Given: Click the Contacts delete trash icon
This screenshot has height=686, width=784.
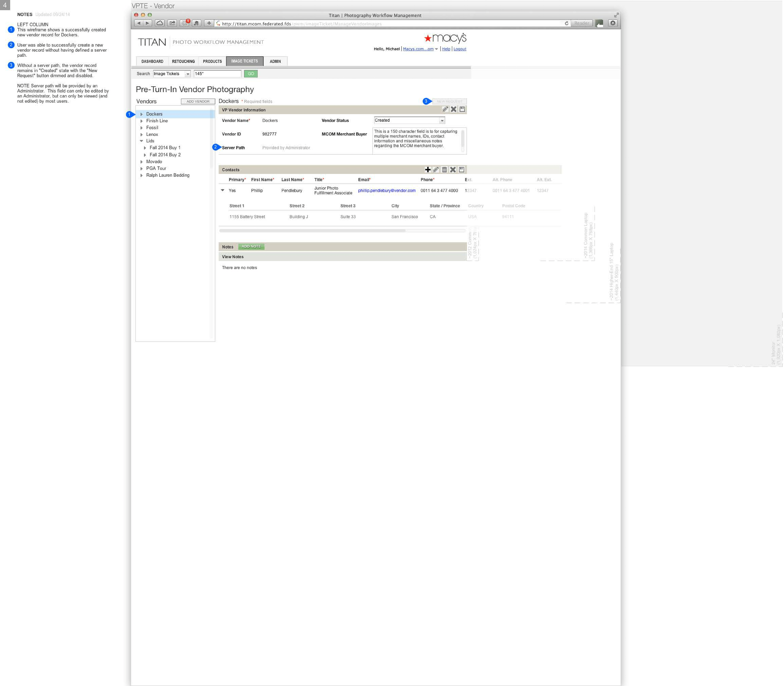Looking at the screenshot, I should point(445,170).
